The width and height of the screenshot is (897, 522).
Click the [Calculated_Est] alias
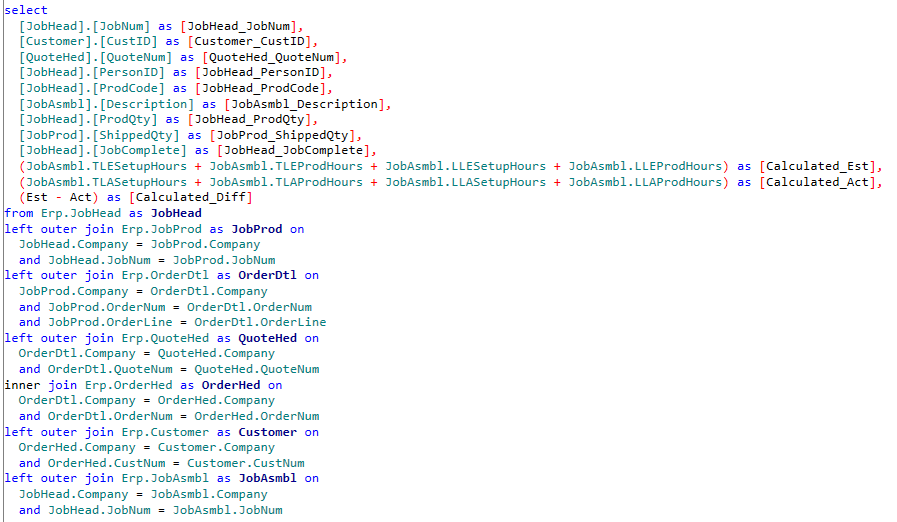(817, 167)
